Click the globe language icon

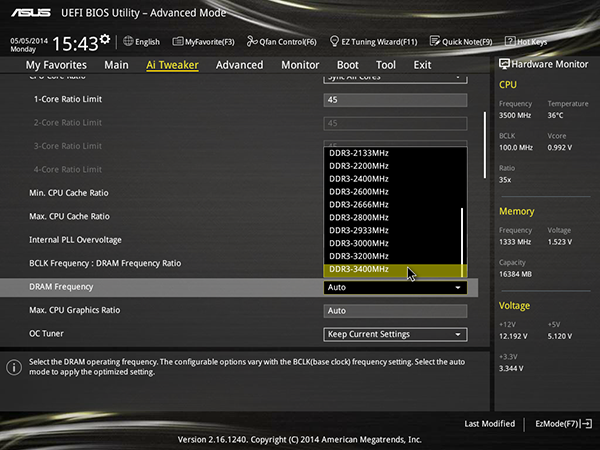(128, 41)
